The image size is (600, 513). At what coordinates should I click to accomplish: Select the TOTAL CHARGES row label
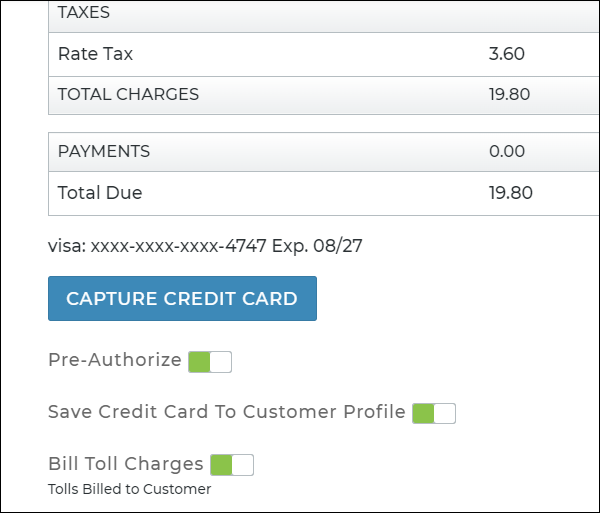(x=128, y=95)
